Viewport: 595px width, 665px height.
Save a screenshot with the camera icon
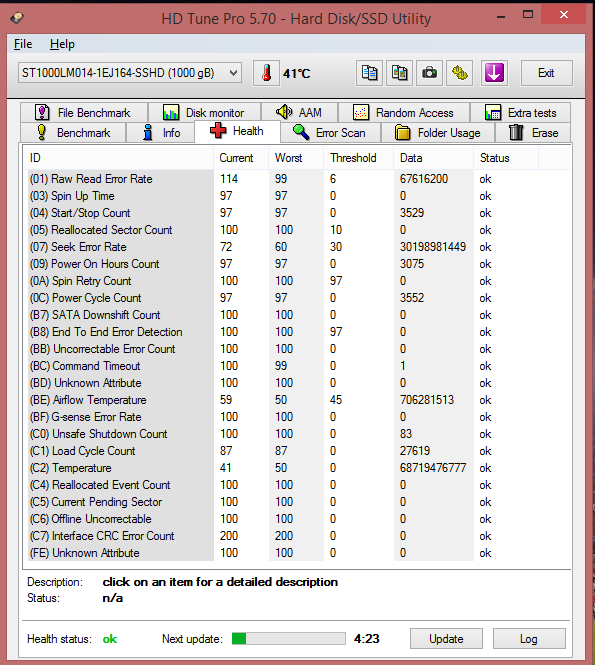(430, 73)
